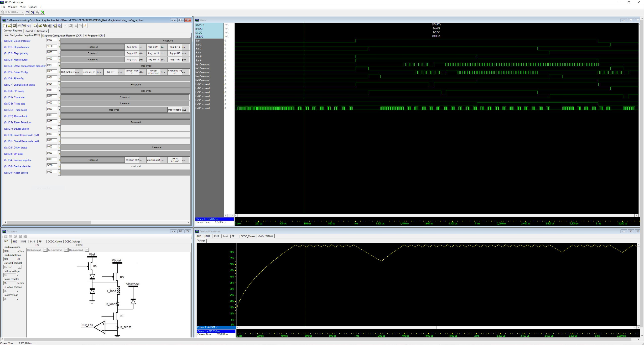Screen dimensions: 644x345
Task: Click the greyed question-mark list icon
Action: [80, 26]
